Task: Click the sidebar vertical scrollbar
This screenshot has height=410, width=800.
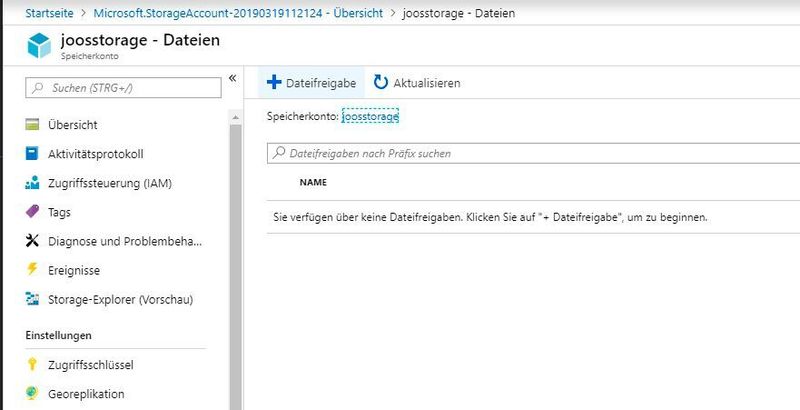Action: click(x=235, y=265)
